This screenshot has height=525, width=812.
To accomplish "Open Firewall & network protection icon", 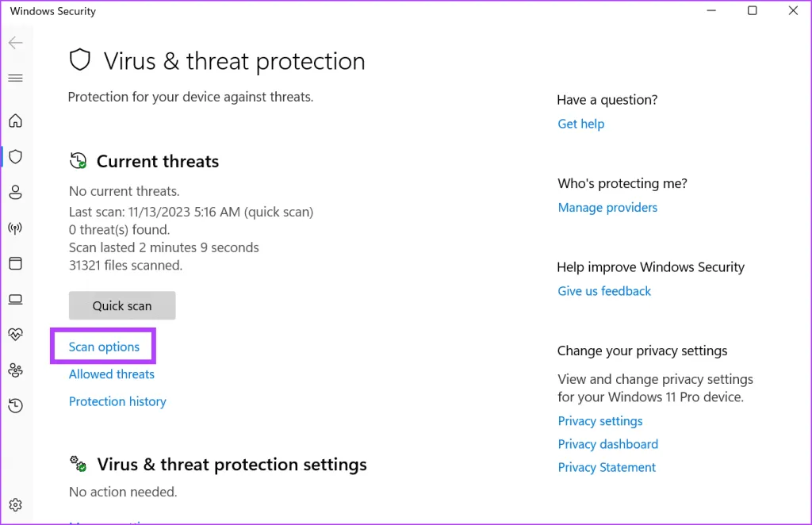I will (16, 228).
